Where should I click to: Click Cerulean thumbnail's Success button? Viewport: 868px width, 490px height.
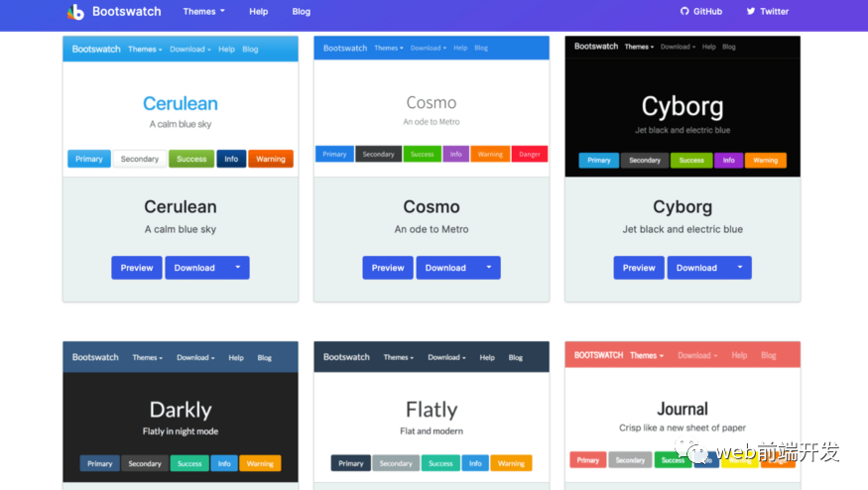pos(191,159)
